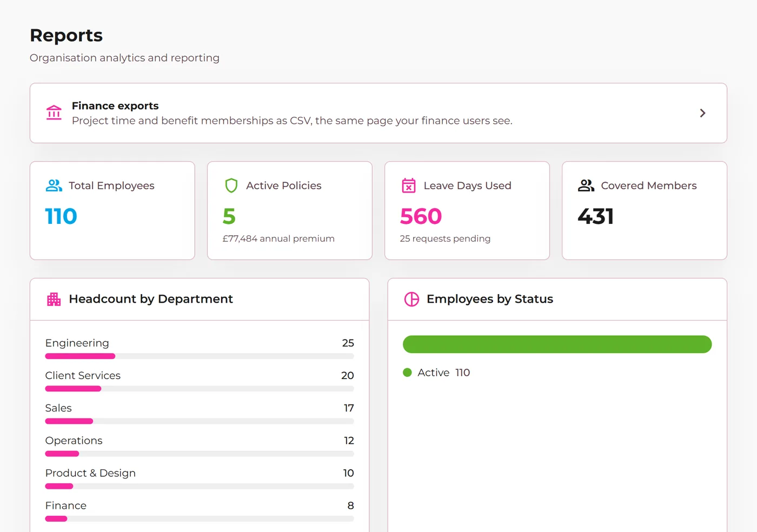Click the Engineering headcount progress bar
The height and width of the screenshot is (532, 757).
click(x=200, y=356)
